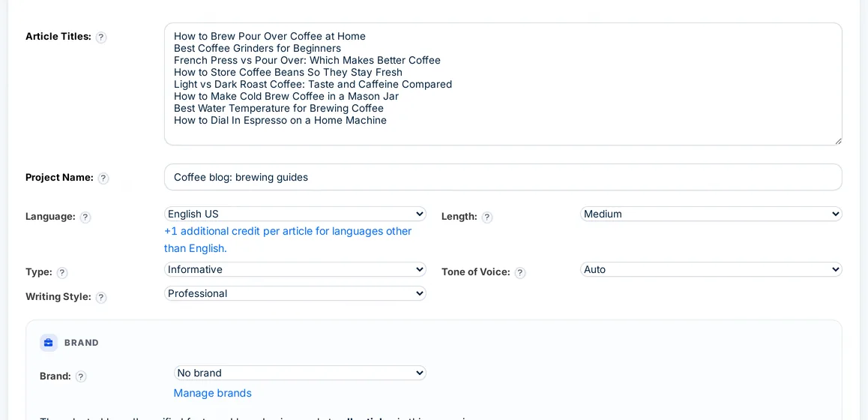868x420 pixels.
Task: Click 'How to Dial In Espresso' title line
Action: coord(280,120)
